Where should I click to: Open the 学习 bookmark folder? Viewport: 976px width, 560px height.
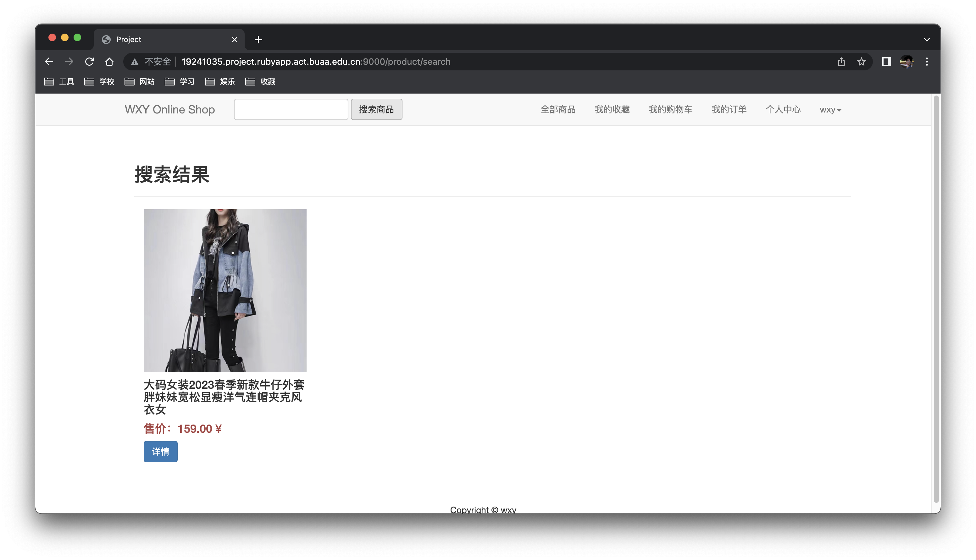[x=180, y=81]
